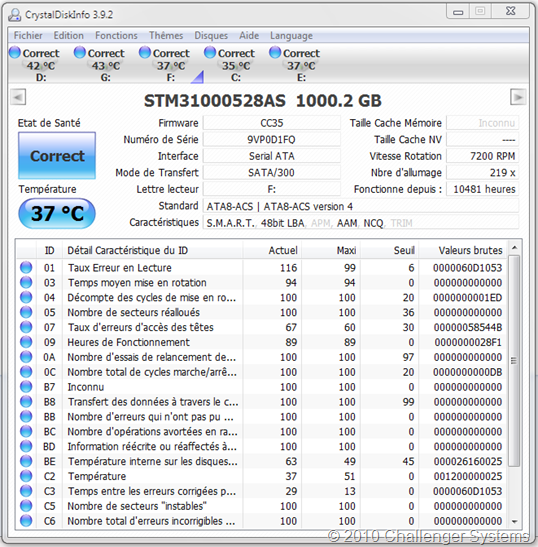Click status orb for ID B8 row

(x=26, y=402)
